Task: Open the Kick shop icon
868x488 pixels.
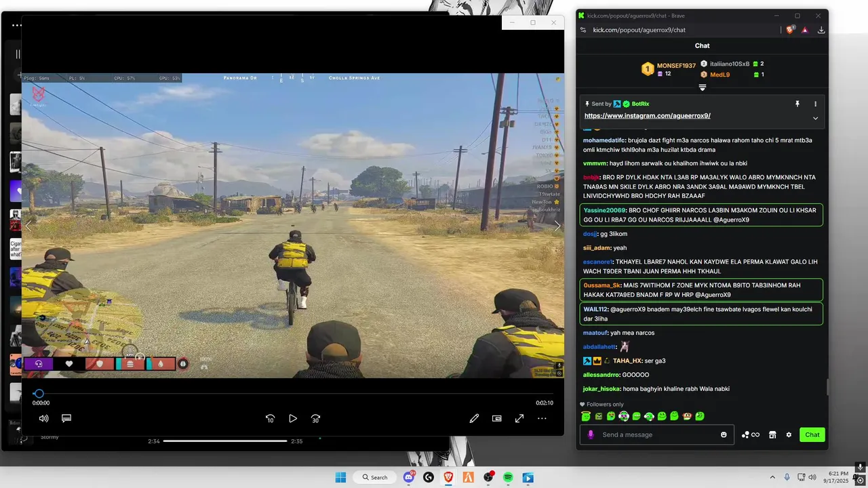Action: [772, 434]
